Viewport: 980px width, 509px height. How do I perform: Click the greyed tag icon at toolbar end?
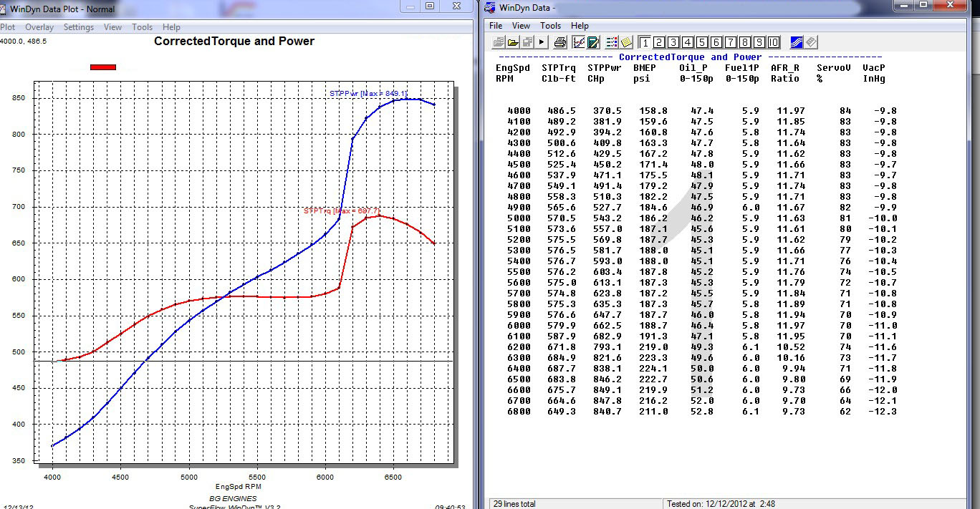click(x=811, y=42)
